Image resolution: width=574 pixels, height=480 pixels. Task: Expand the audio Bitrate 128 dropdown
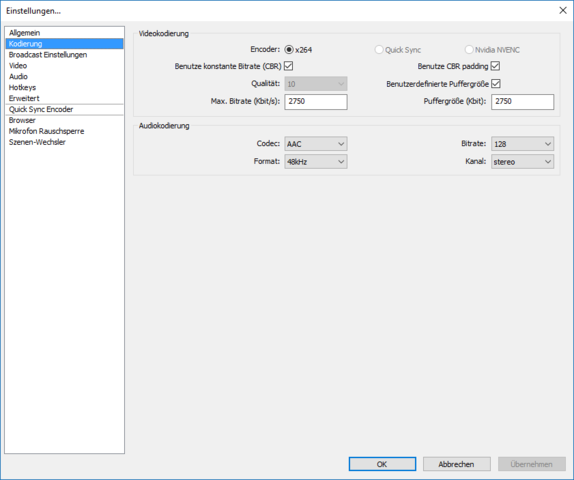522,144
